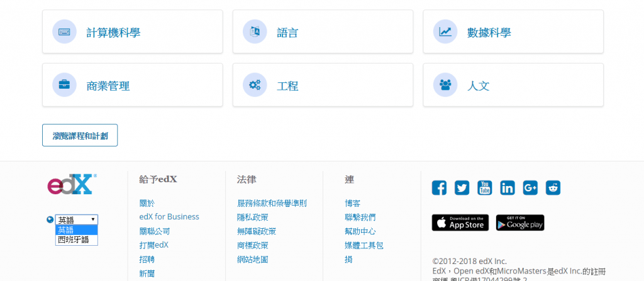Visit the LinkedIn icon link
The height and width of the screenshot is (281, 644).
click(508, 188)
